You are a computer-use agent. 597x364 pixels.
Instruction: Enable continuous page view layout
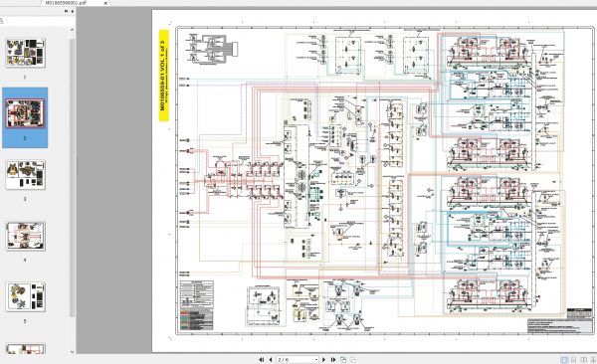tap(574, 360)
